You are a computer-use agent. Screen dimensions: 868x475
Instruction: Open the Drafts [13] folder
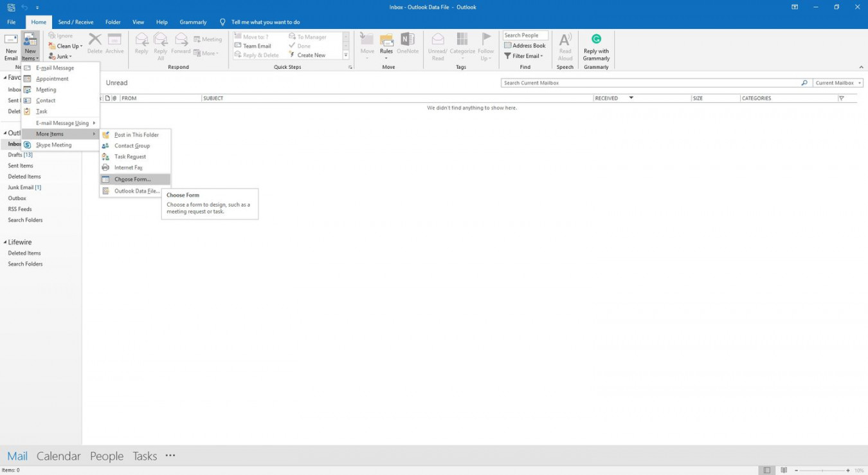[x=20, y=154]
